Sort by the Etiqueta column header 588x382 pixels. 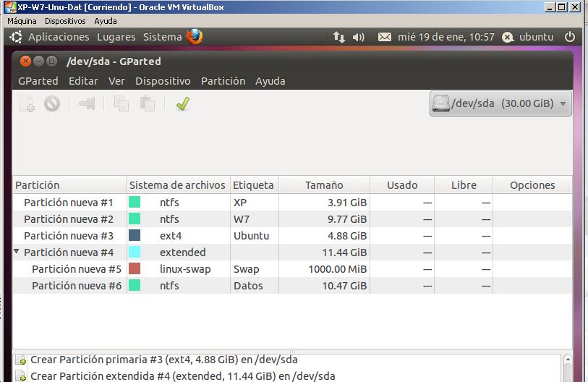[x=255, y=185]
